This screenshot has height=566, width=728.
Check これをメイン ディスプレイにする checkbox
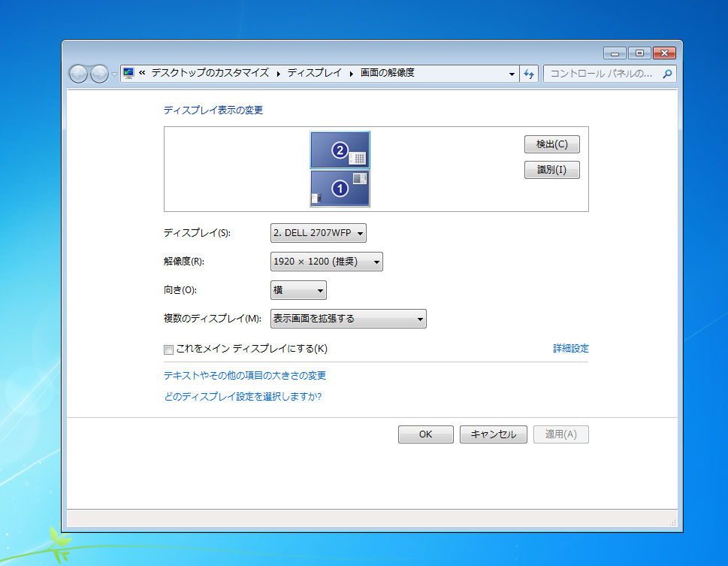point(168,350)
